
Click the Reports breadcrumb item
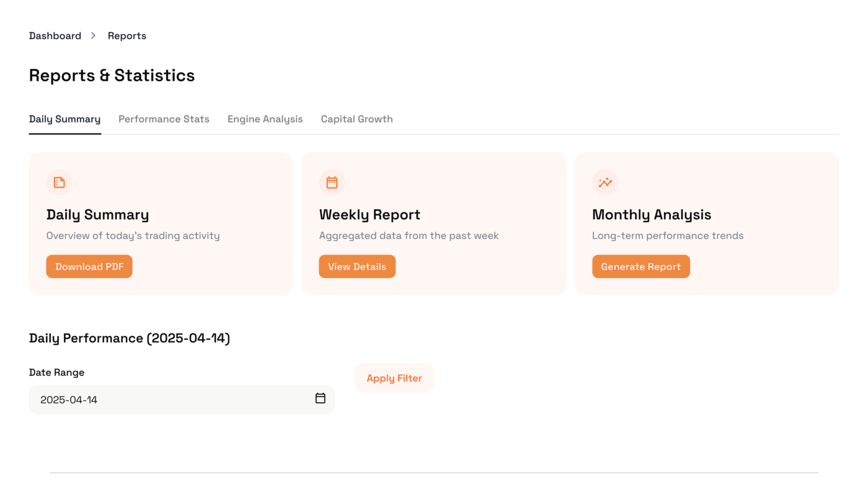(126, 36)
